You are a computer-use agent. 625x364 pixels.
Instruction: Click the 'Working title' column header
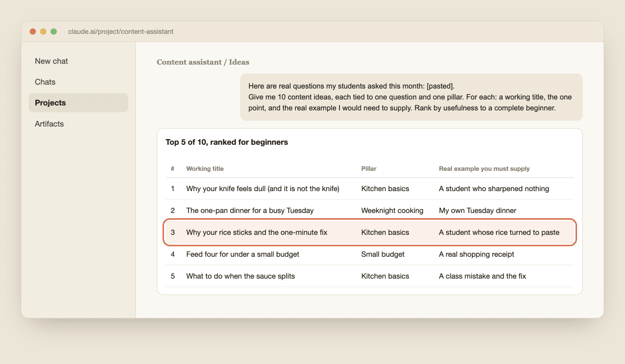tap(205, 169)
